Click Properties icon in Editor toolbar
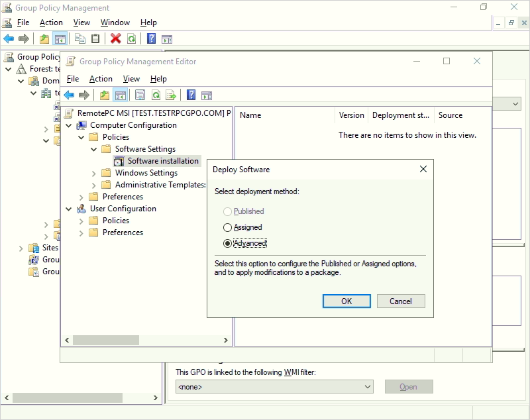 [x=140, y=95]
